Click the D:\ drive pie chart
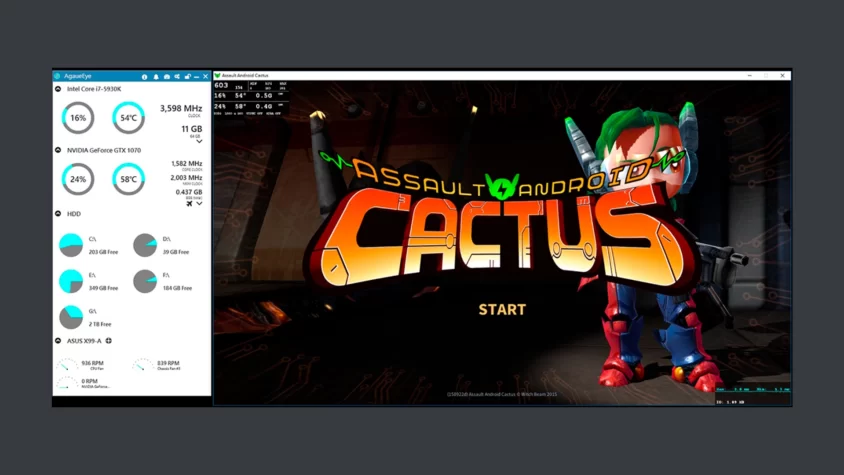The height and width of the screenshot is (475, 844). point(145,245)
